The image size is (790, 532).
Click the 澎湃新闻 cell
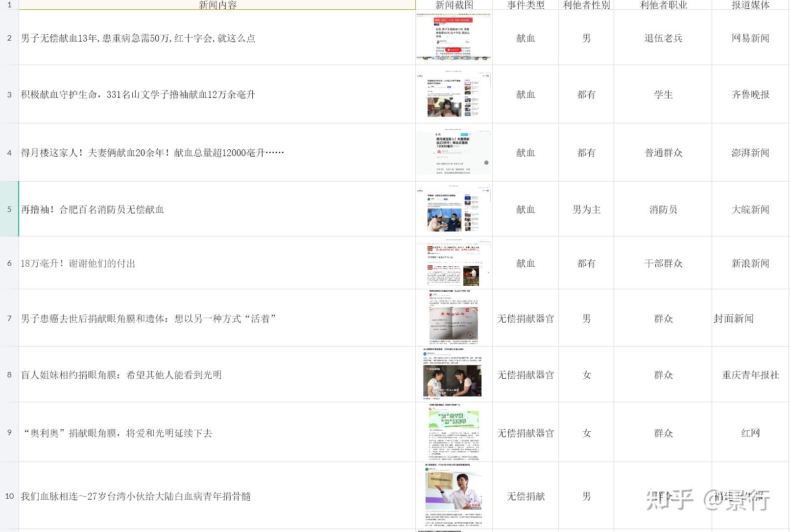point(750,152)
